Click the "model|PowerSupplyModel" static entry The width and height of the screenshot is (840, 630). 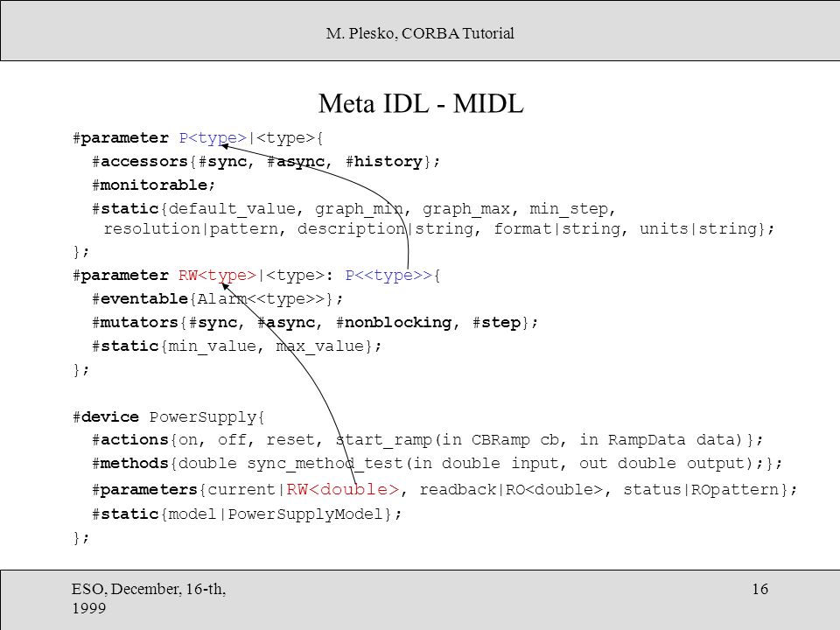pyautogui.click(x=276, y=514)
